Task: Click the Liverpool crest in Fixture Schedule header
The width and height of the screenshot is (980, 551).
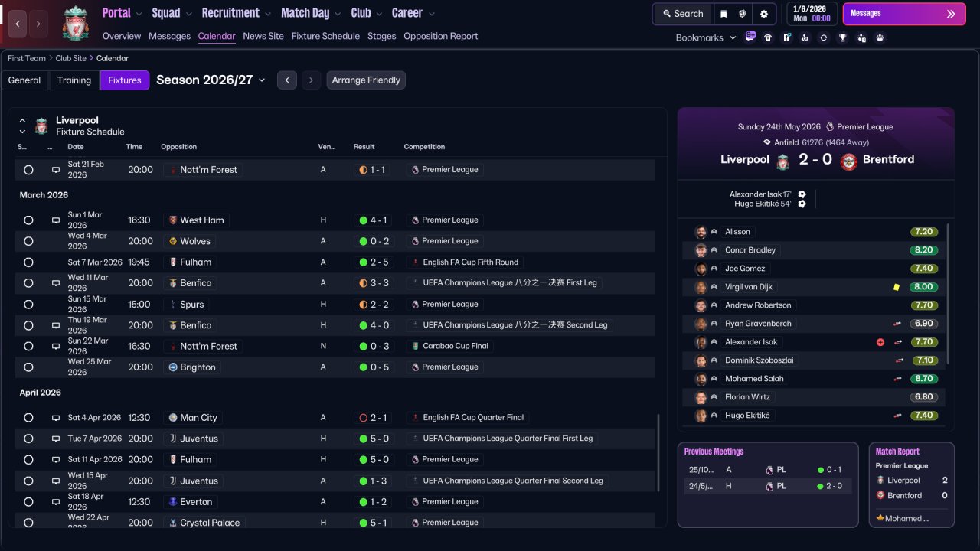Action: pyautogui.click(x=41, y=126)
